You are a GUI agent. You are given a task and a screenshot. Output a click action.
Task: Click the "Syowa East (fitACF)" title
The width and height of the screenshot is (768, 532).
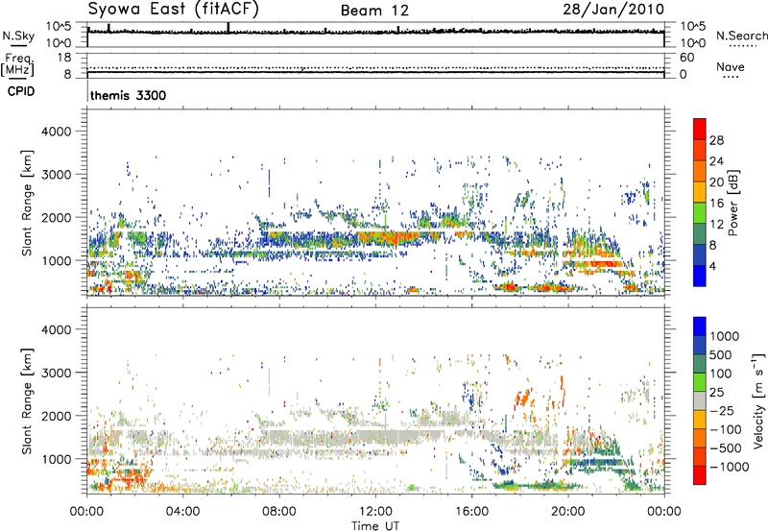click(174, 10)
